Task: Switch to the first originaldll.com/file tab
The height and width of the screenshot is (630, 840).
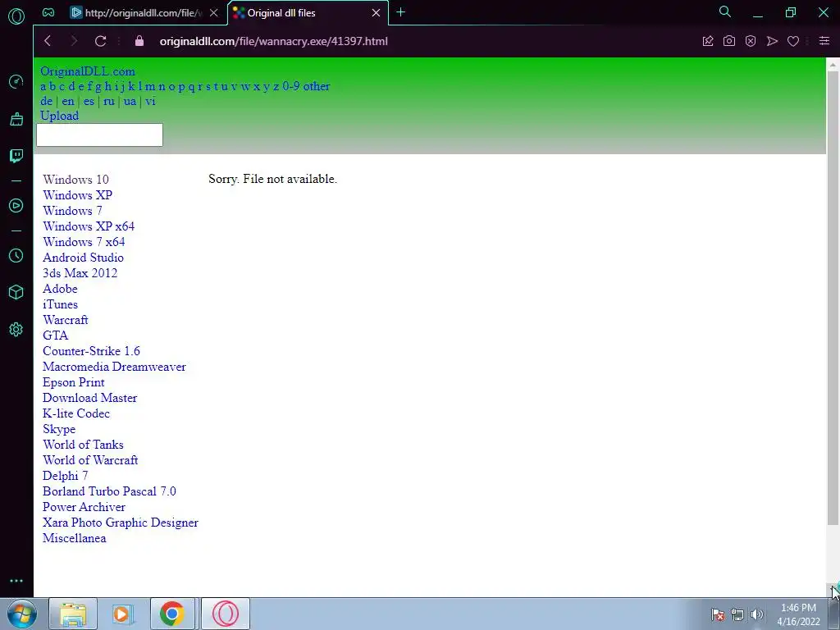Action: click(x=137, y=13)
